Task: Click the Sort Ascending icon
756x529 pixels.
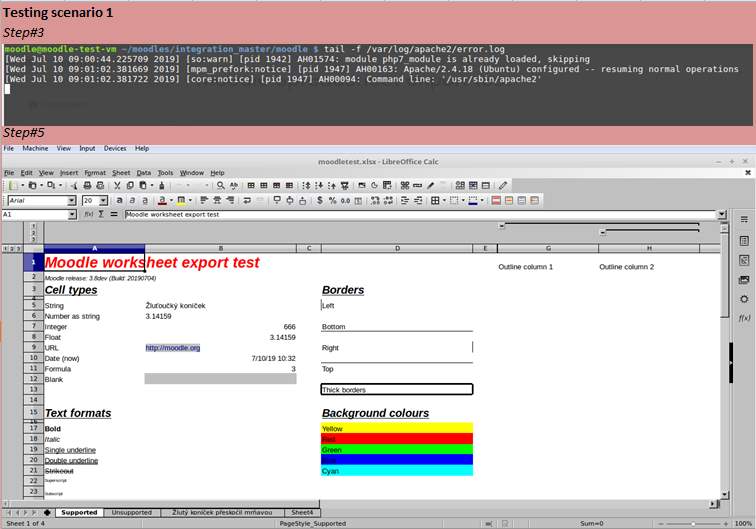Action: pos(319,185)
